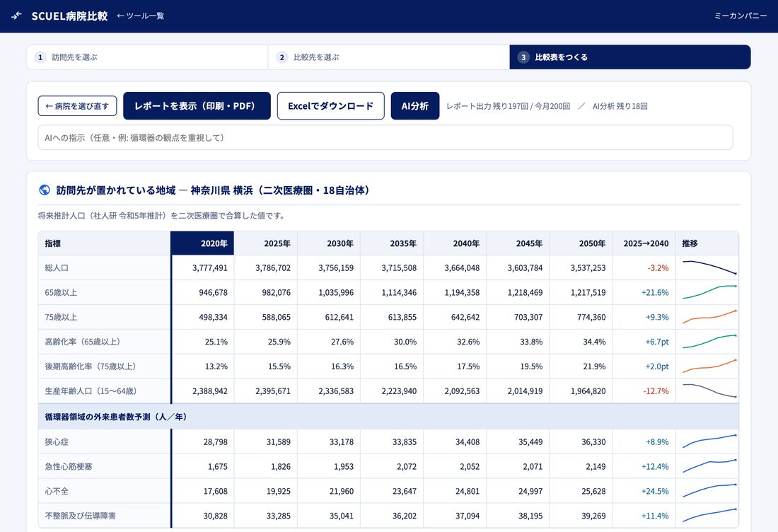The width and height of the screenshot is (778, 532).
Task: Click the 後期高齢化率（75歳以上） row label
Action: 91,366
